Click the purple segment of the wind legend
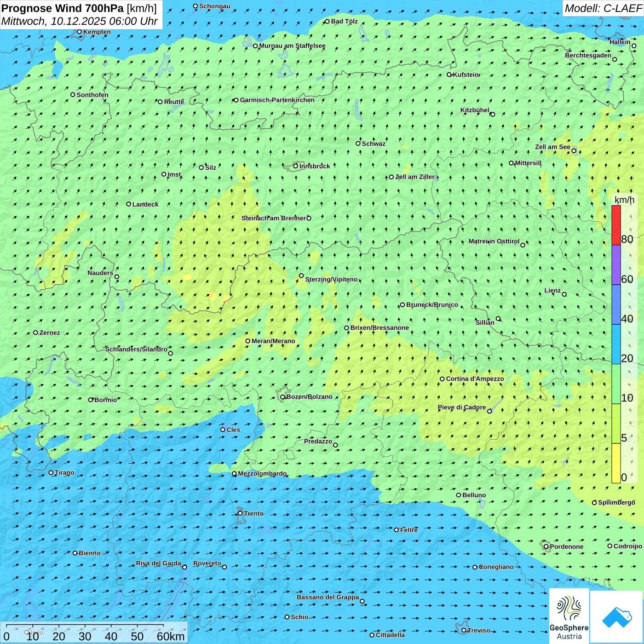The width and height of the screenshot is (644, 644). (x=616, y=265)
